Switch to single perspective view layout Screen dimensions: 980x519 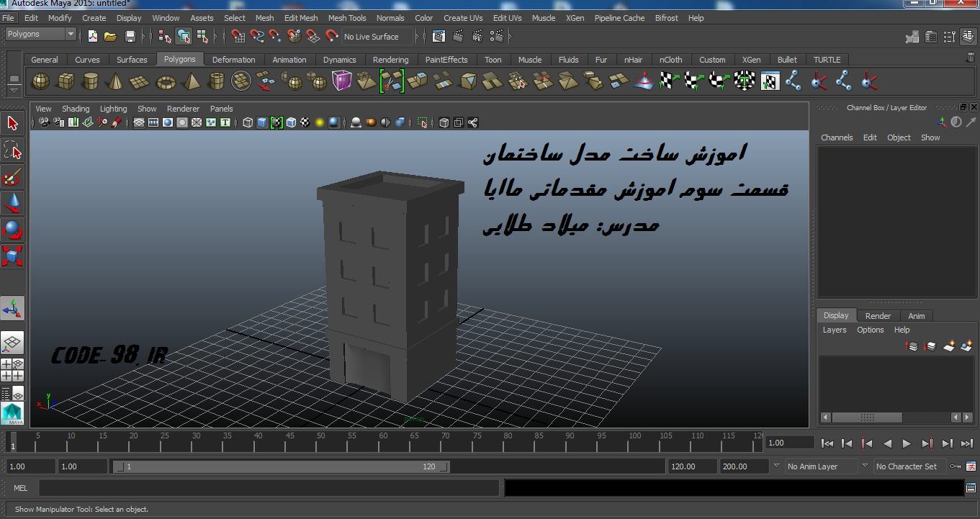click(x=13, y=343)
